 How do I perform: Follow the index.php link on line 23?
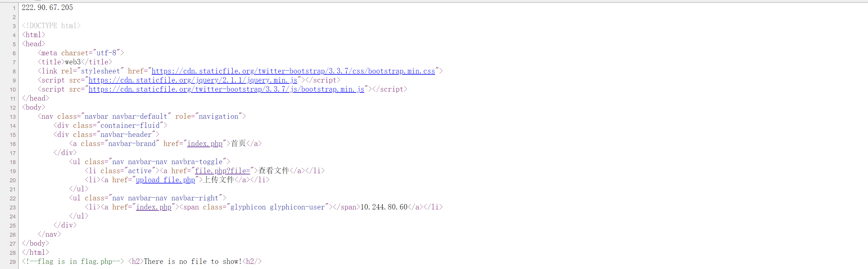154,207
